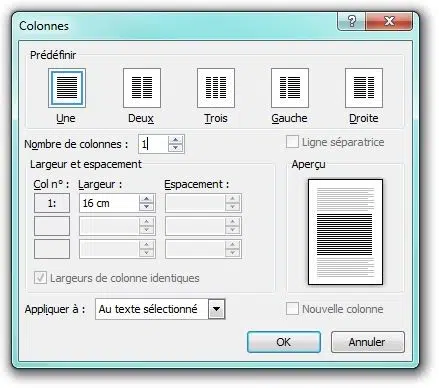Enable the Ligne séparatrice checkbox
439x388 pixels.
tap(292, 142)
